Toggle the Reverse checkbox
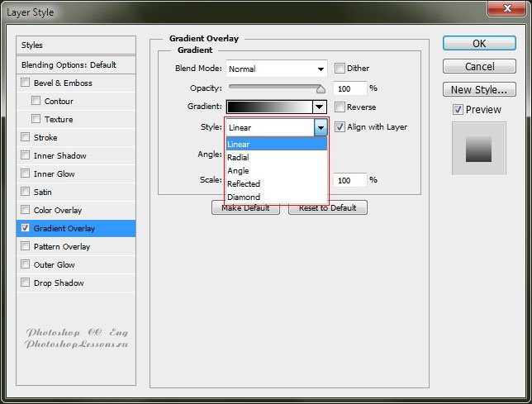 click(340, 107)
